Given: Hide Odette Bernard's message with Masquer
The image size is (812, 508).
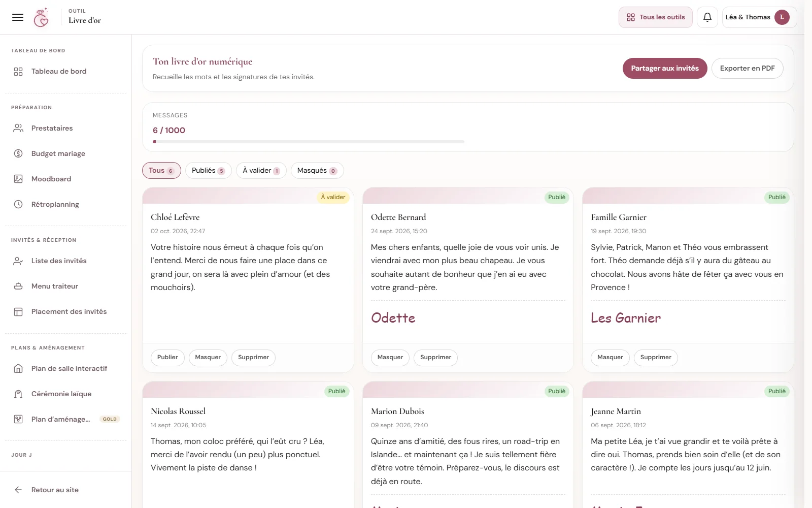Looking at the screenshot, I should point(390,358).
